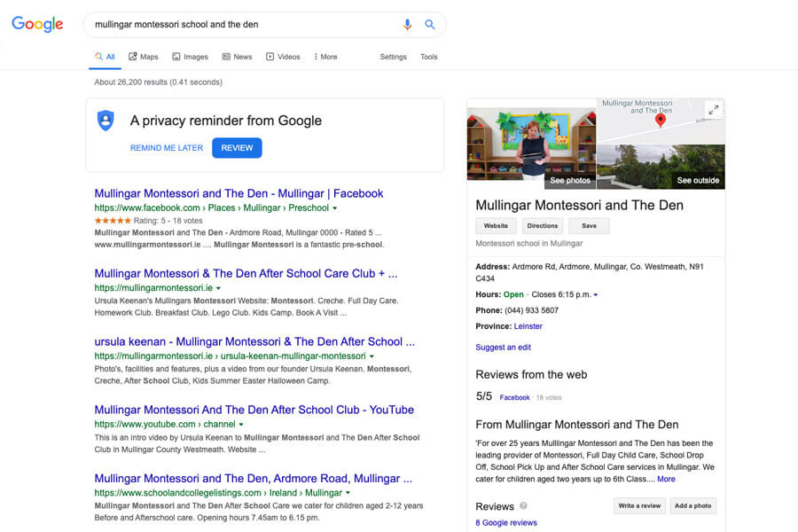This screenshot has height=532, width=798.
Task: Click the five-star rating on Facebook result
Action: point(113,221)
